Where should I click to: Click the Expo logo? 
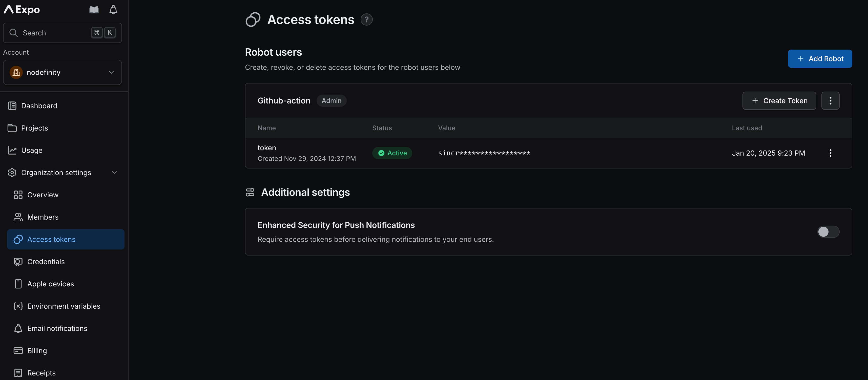[22, 9]
